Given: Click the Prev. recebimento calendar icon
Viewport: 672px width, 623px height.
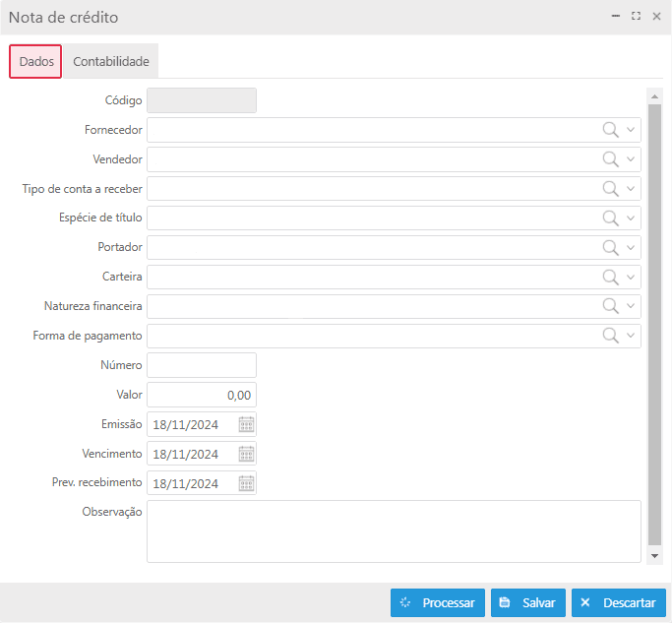Looking at the screenshot, I should pyautogui.click(x=246, y=484).
